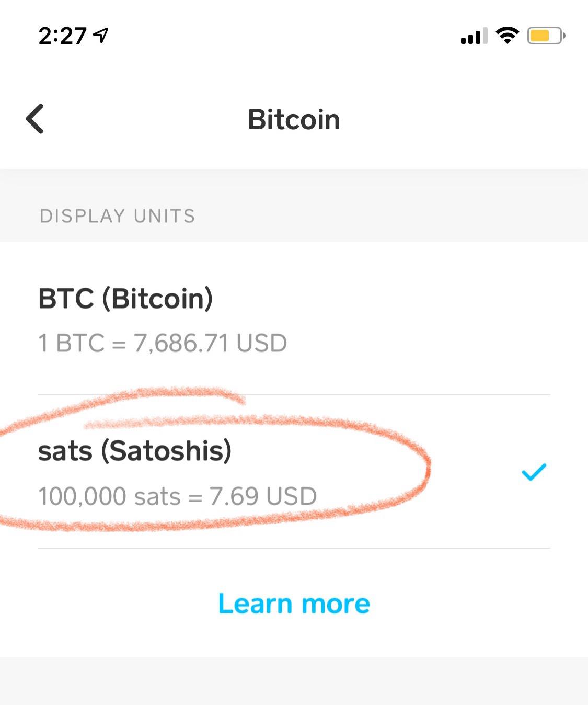Click blank header space right of Bitcoin title
Screen dimensions: 588x705
tap(460, 120)
